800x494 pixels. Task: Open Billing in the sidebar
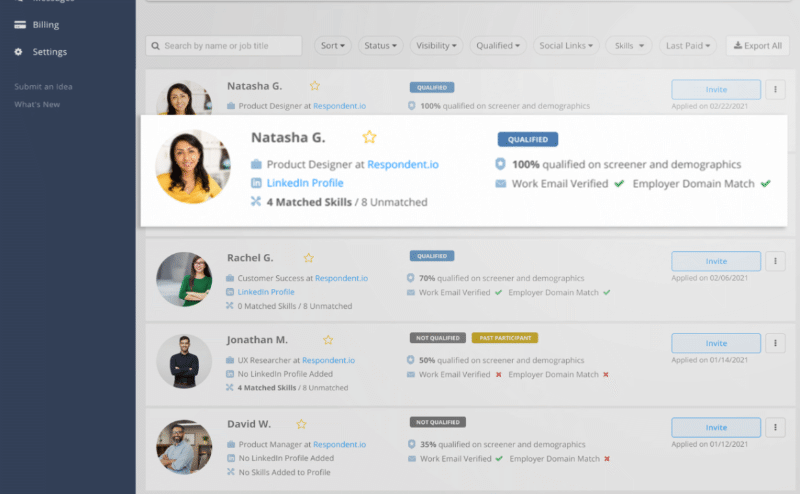45,24
